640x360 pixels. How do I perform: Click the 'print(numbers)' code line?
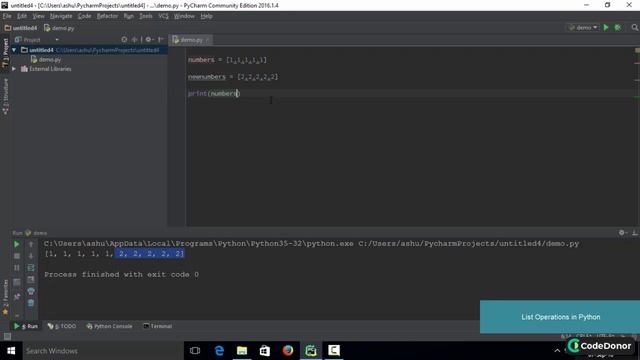[214, 93]
